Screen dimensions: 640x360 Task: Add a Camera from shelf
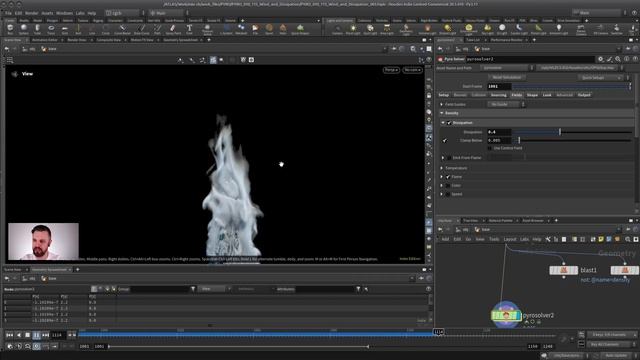tap(337, 29)
